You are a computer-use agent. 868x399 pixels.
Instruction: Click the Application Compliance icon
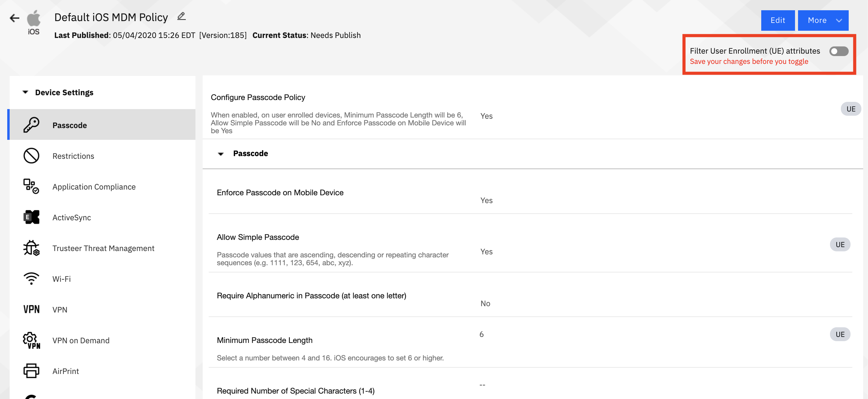click(31, 187)
